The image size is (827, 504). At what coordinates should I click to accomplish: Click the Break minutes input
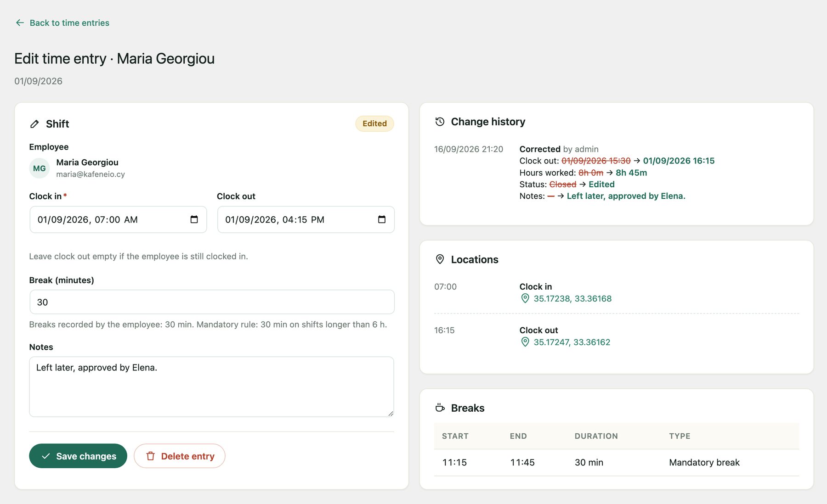coord(212,302)
